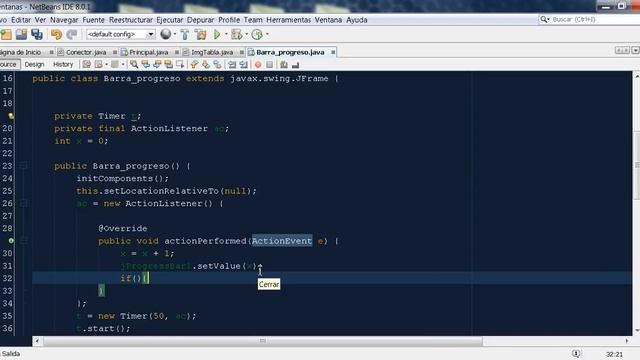
Task: Stop macro recording square icon
Action: pyautogui.click(x=269, y=64)
